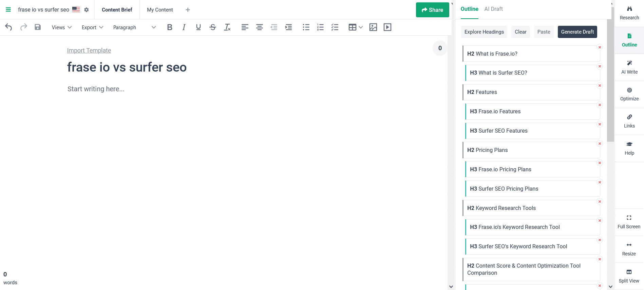Open the Import Template link

(89, 51)
